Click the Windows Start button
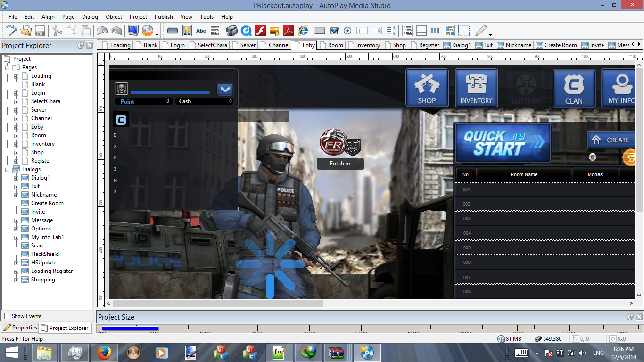644x362 pixels. pos(12,353)
